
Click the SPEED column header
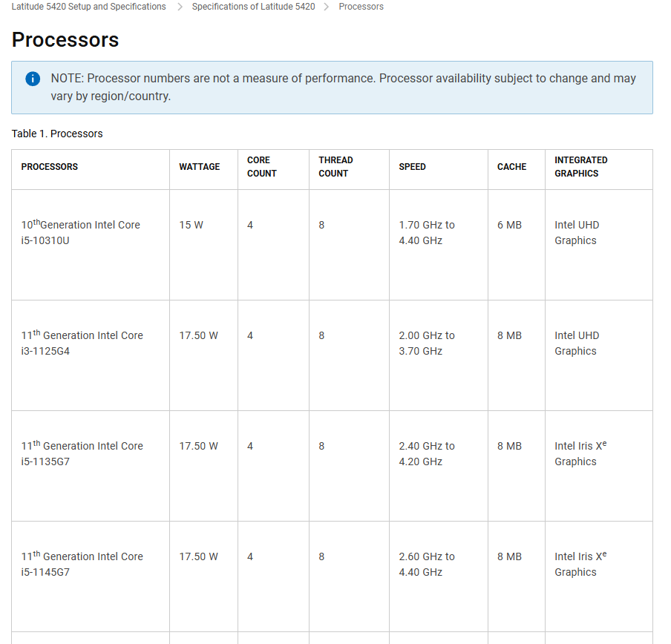[412, 167]
